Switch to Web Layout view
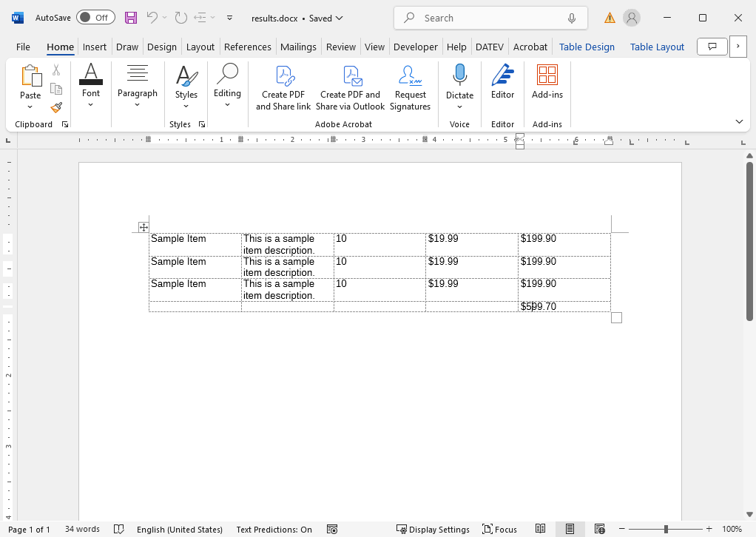Viewport: 756px width, 537px height. click(x=599, y=530)
